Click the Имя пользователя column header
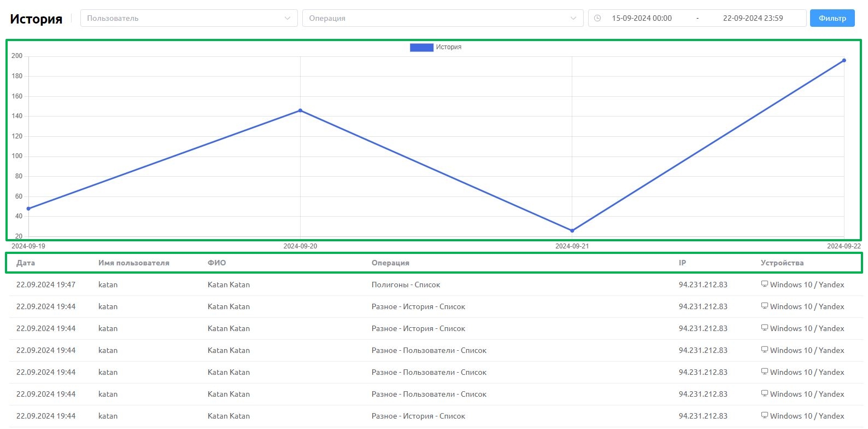The height and width of the screenshot is (429, 868). (x=134, y=263)
